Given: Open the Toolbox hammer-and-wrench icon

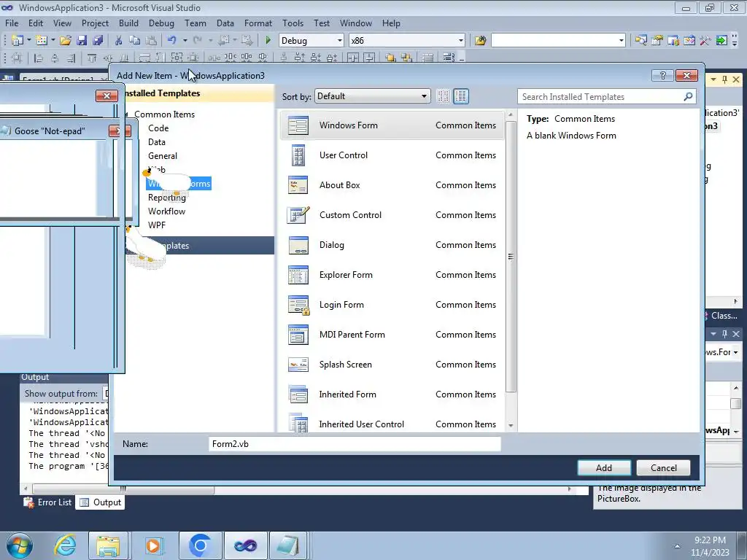Looking at the screenshot, I should [x=705, y=41].
